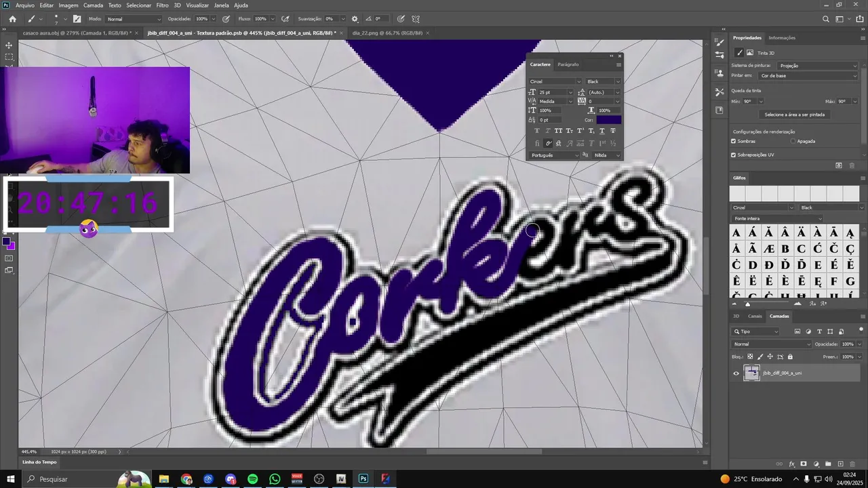Screen dimensions: 868x488
Task: Switch to the Canais tab
Action: click(755, 316)
